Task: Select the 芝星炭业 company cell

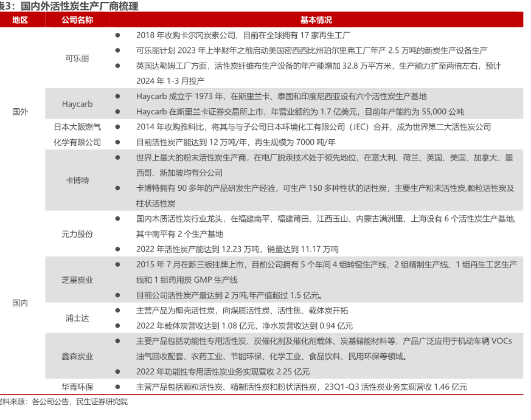Action: pos(77,280)
